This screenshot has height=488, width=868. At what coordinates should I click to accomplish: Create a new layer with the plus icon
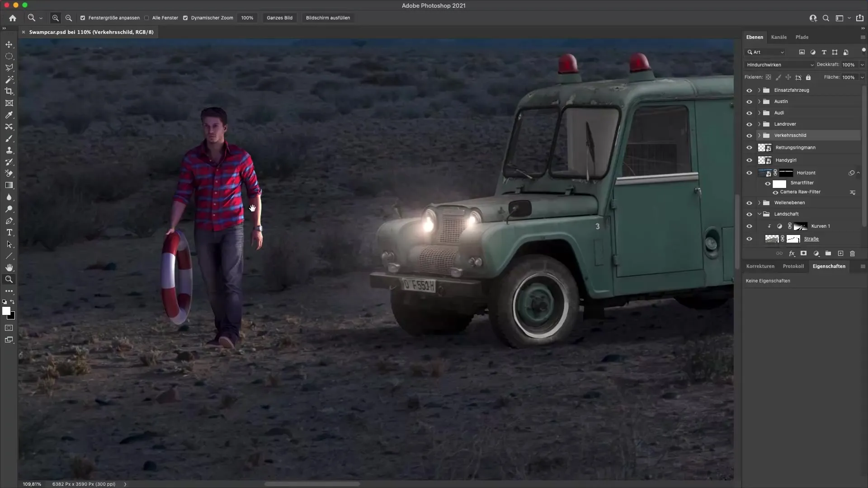(840, 253)
